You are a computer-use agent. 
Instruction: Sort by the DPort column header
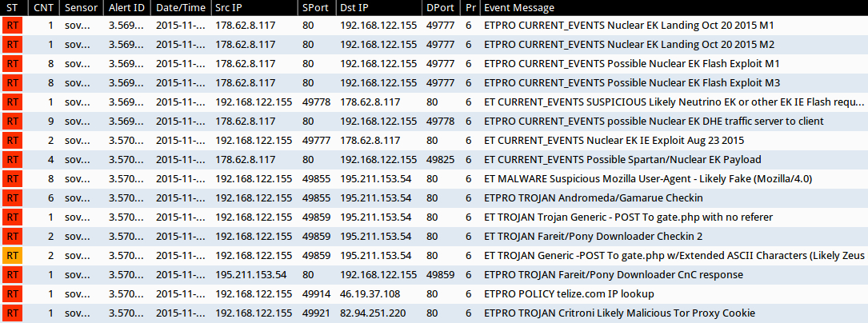(440, 7)
